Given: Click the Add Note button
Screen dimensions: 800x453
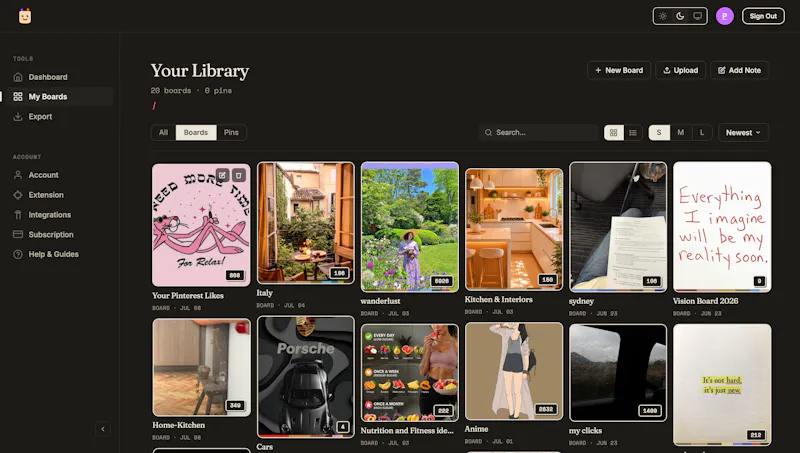Looking at the screenshot, I should pos(739,70).
